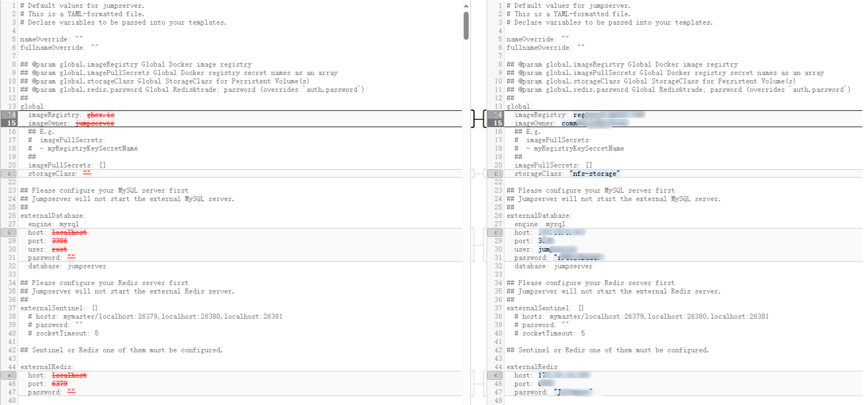Viewport: 868px width, 405px height.
Task: Click 'database: jumpserver' in the left pane
Action: (x=67, y=266)
